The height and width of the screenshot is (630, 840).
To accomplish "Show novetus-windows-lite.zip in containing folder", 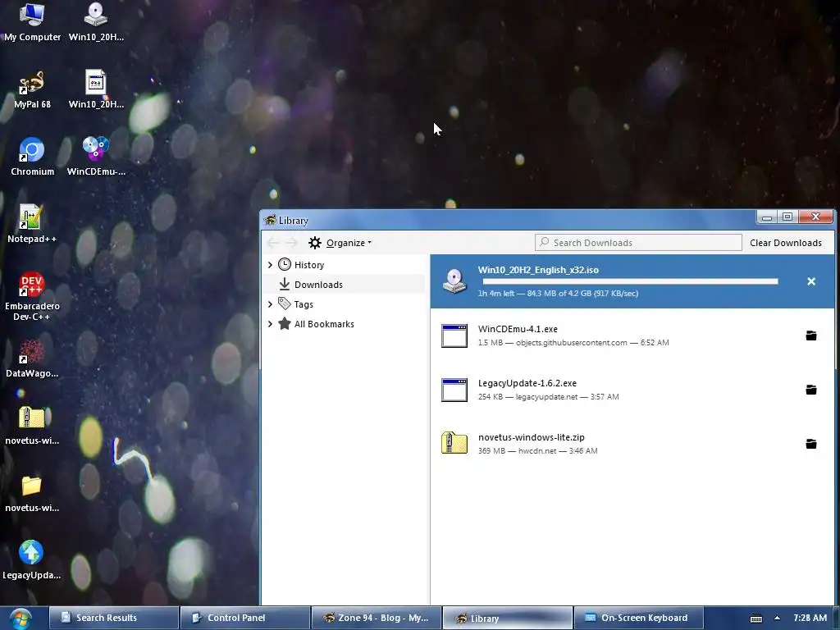I will 811,444.
